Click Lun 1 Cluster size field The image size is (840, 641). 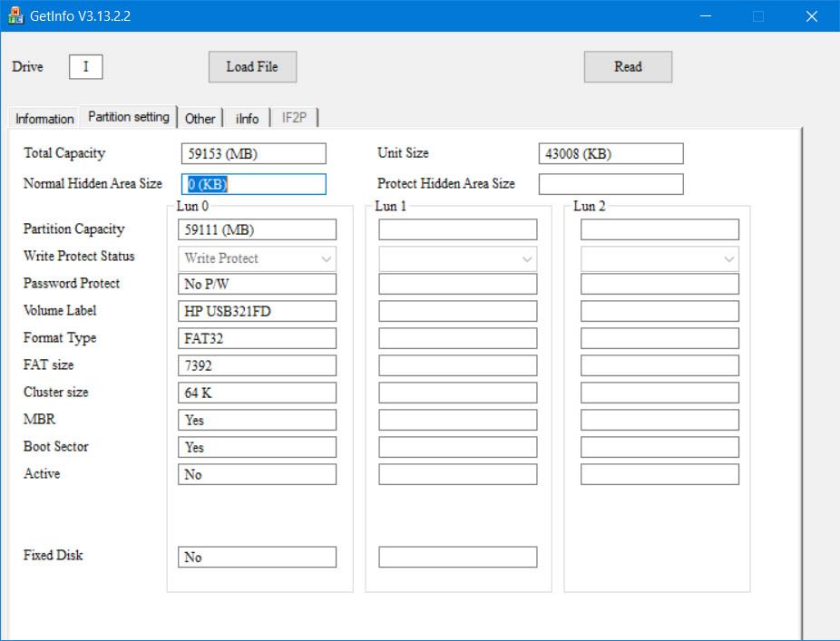pyautogui.click(x=457, y=393)
